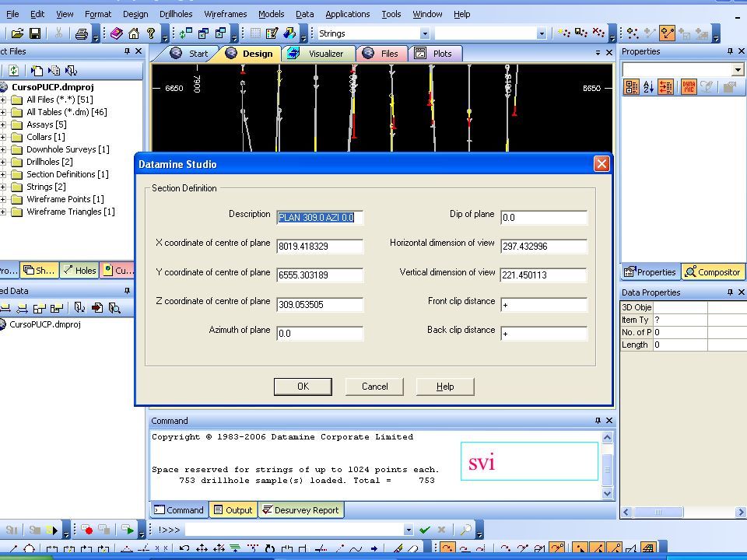Expand the Wireframe Triangles [1] folder

3,212
